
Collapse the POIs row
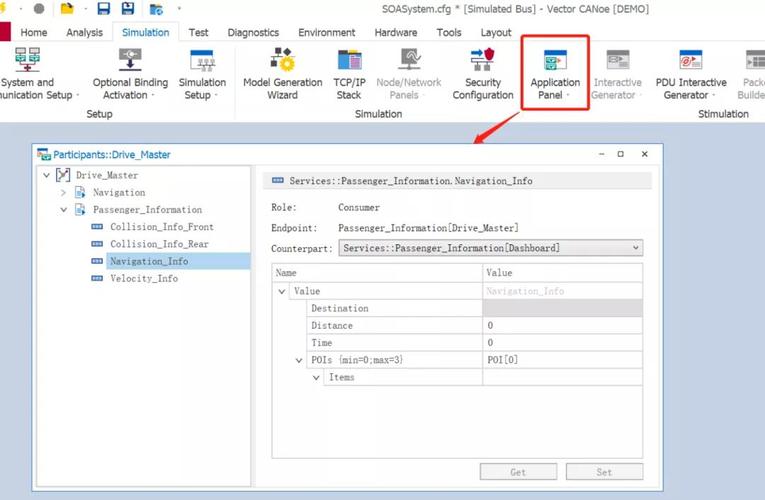pyautogui.click(x=299, y=360)
